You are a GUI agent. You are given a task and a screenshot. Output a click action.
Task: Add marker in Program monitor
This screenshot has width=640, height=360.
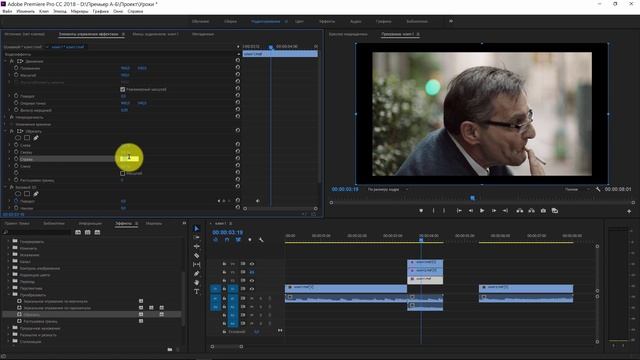coord(421,211)
